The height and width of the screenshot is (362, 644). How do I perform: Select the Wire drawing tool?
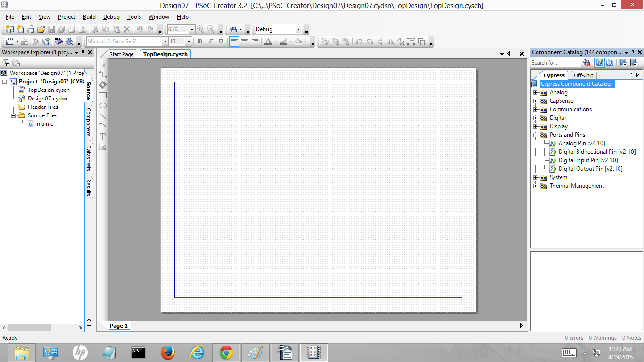point(103,74)
